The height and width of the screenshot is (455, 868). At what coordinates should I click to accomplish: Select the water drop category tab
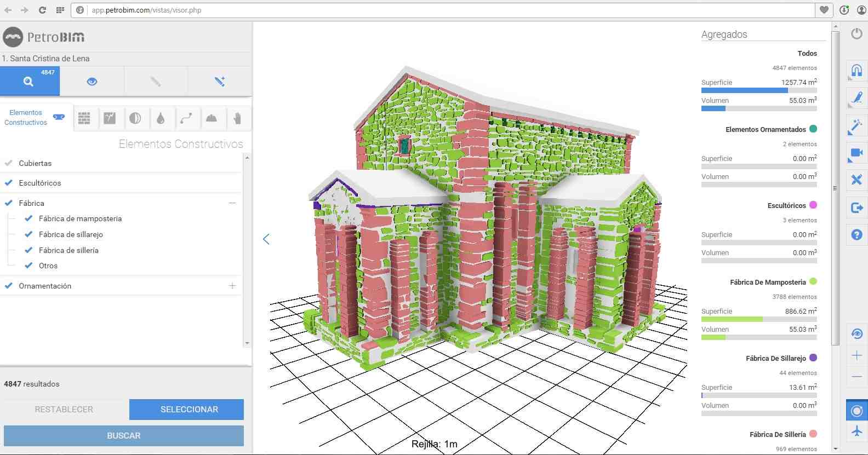[x=161, y=118]
